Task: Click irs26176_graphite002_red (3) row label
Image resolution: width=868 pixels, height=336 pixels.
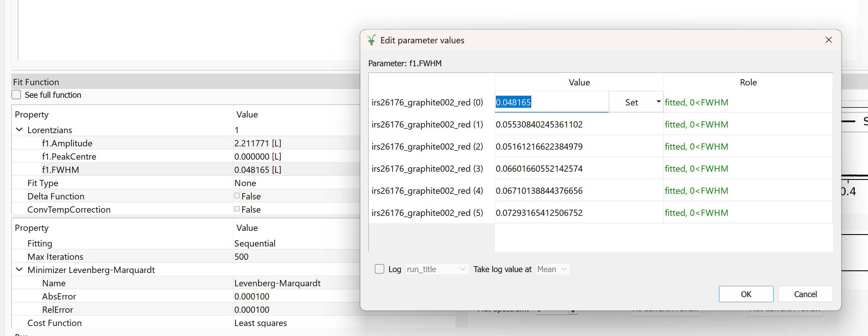Action: click(427, 168)
